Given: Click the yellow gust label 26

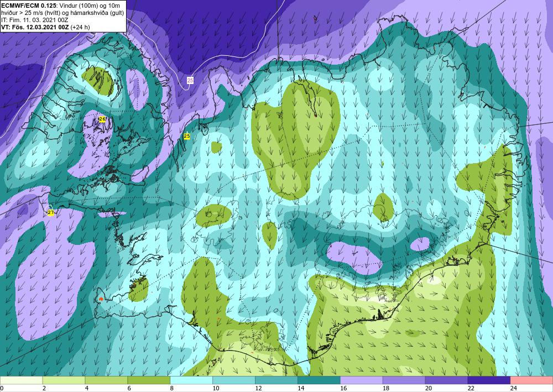Looking at the screenshot, I should [x=102, y=119].
